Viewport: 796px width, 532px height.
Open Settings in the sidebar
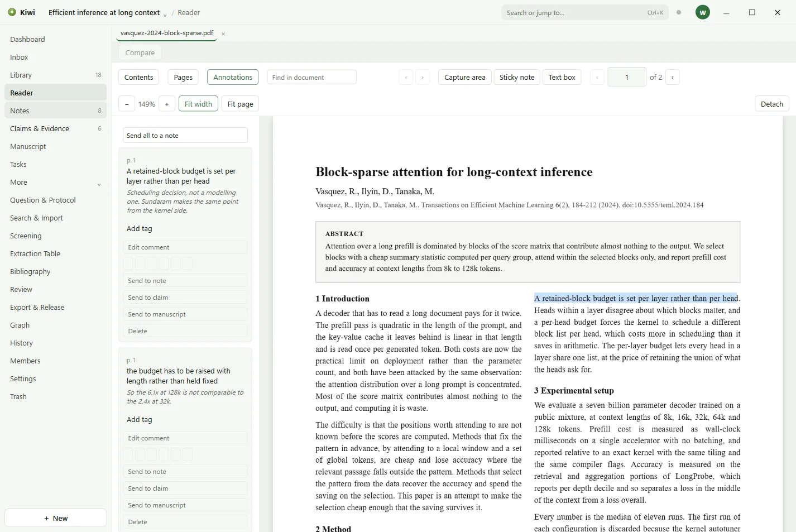55,378
